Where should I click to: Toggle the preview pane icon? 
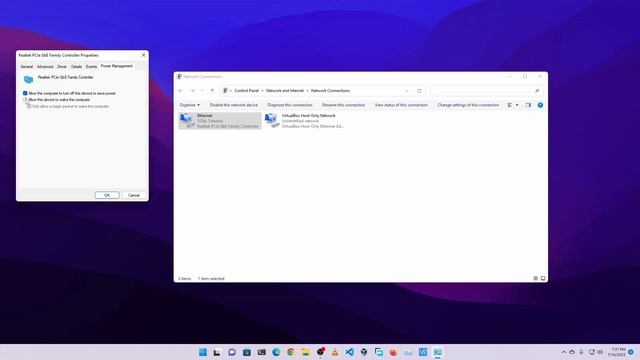(528, 105)
